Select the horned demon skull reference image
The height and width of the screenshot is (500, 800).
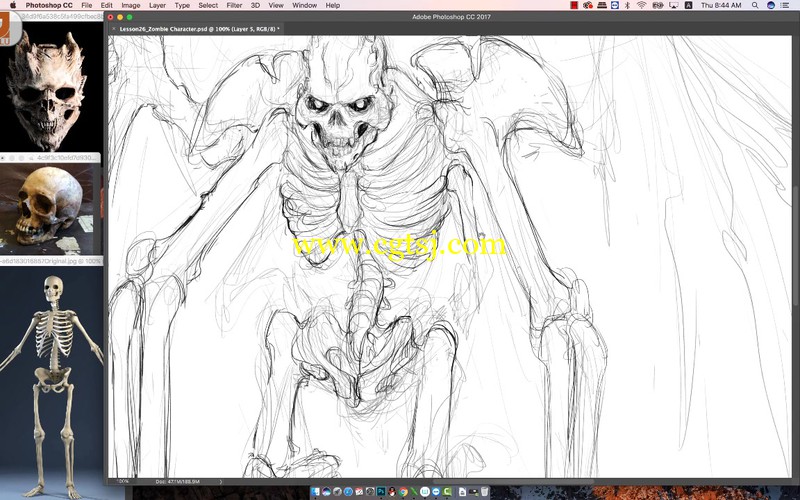click(x=47, y=88)
